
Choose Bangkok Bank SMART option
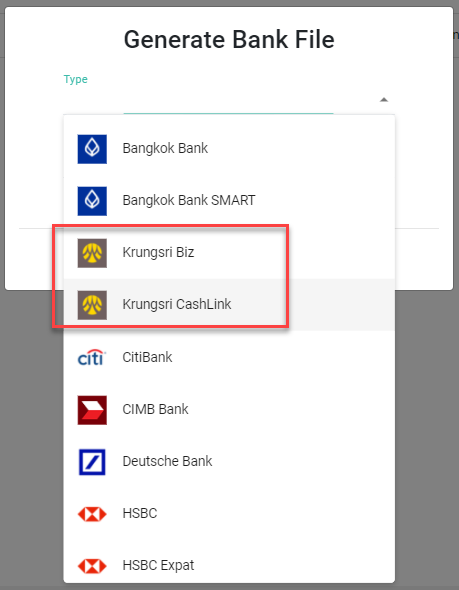[x=229, y=201]
